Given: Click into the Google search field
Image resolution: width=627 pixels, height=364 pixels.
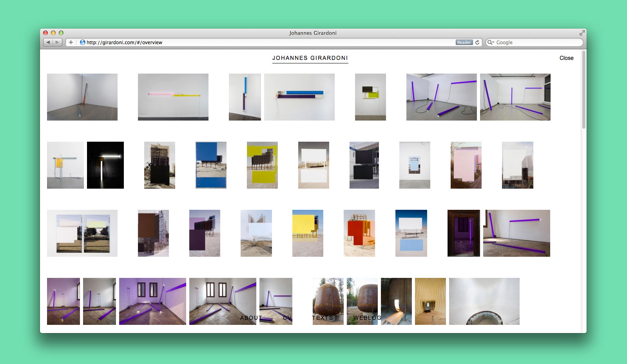Looking at the screenshot, I should 535,42.
